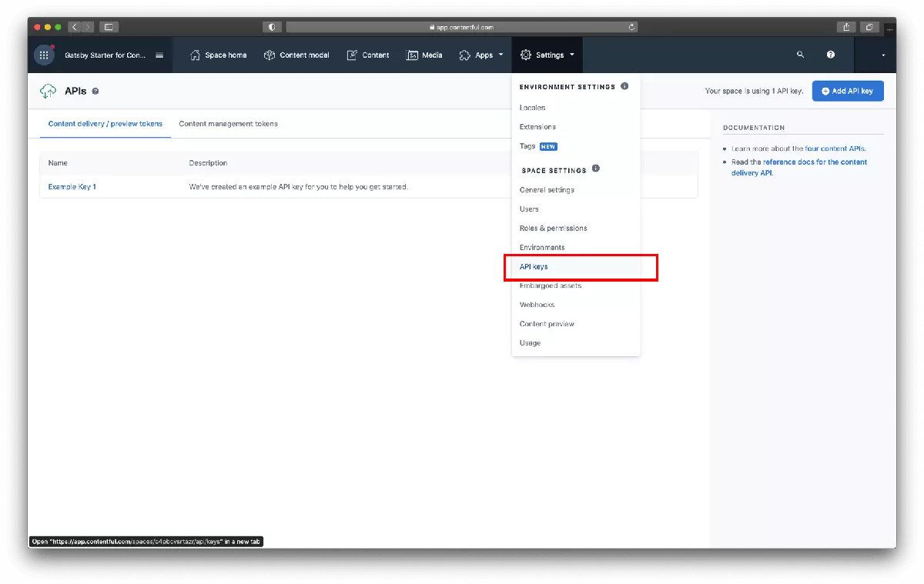Switch to Content management tokens tab
This screenshot has height=584, width=924.
coord(228,124)
